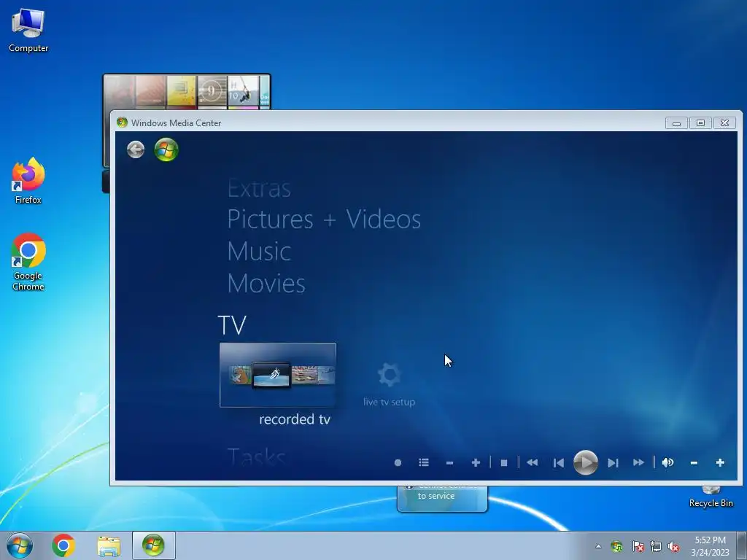Image resolution: width=747 pixels, height=560 pixels.
Task: Click the desktop gadget thumbnail strip behind Media Center
Action: pyautogui.click(x=187, y=91)
